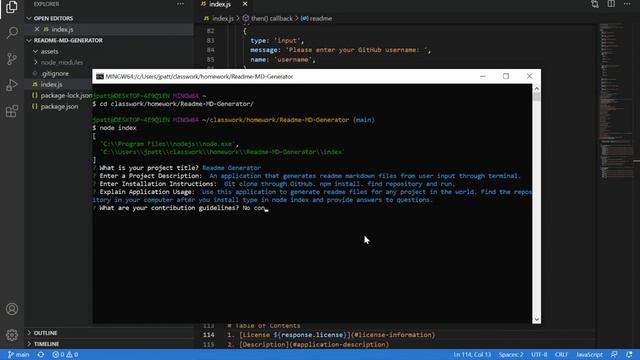Open the Explorer view in the activity bar
640x360 pixels.
(x=12, y=7)
